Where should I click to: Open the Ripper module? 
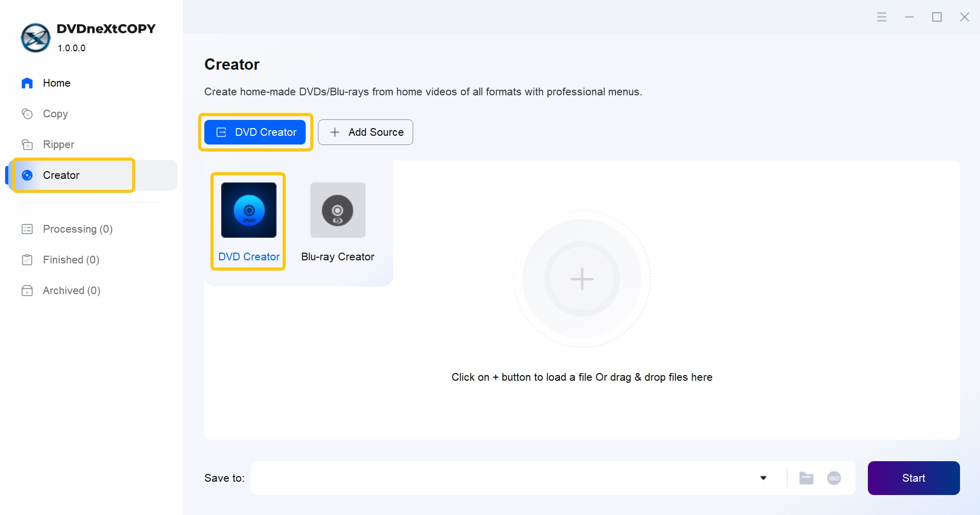[x=48, y=145]
